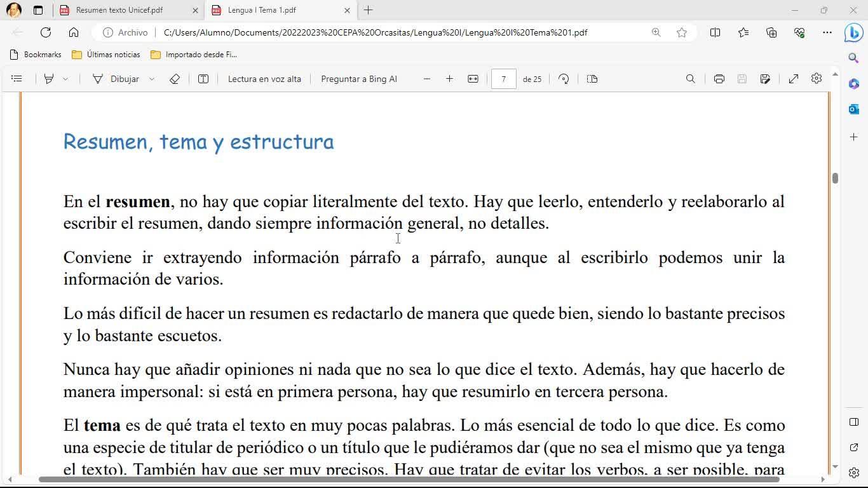This screenshot has width=868, height=488.
Task: Open the address bar zoom magnifier
Action: click(656, 32)
